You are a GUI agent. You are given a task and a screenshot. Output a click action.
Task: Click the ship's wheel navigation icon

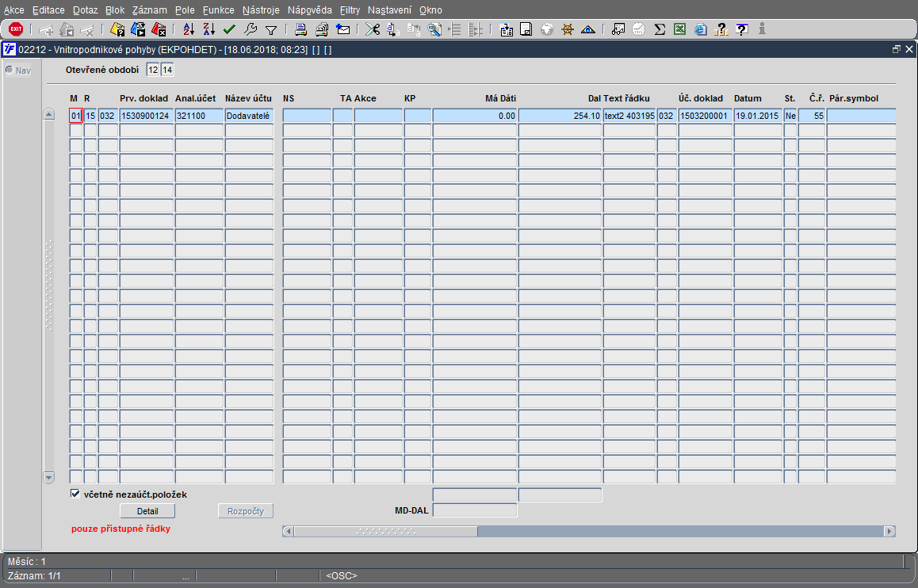[x=568, y=29]
